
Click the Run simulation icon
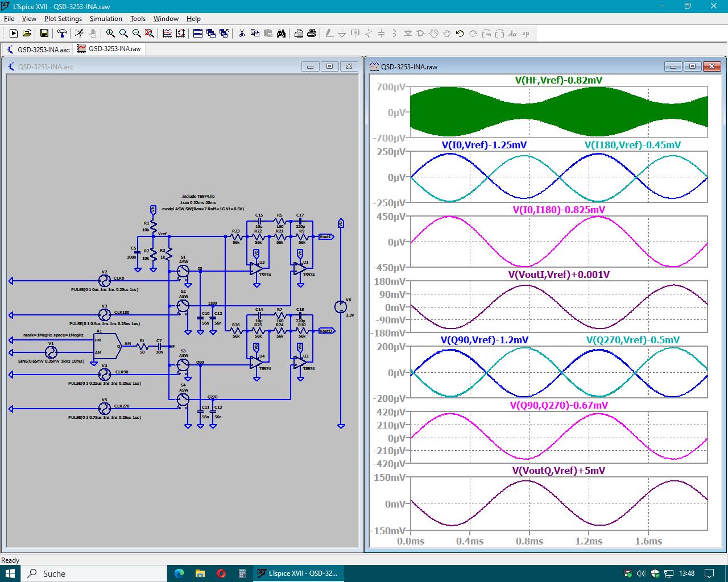pos(78,34)
